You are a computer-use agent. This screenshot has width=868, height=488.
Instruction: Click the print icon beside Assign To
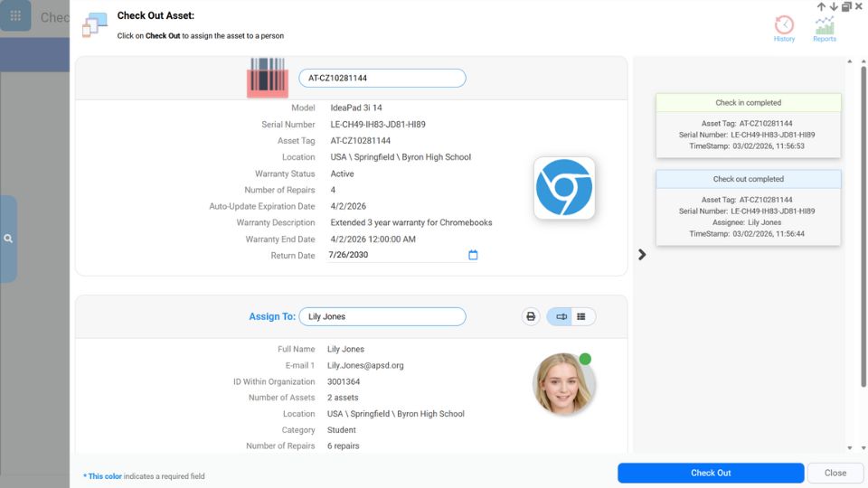point(531,316)
